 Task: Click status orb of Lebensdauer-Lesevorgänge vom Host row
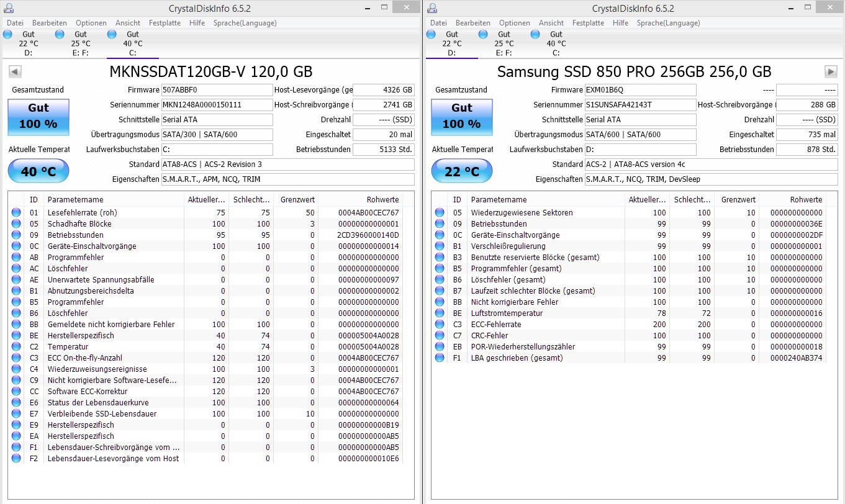coord(16,459)
